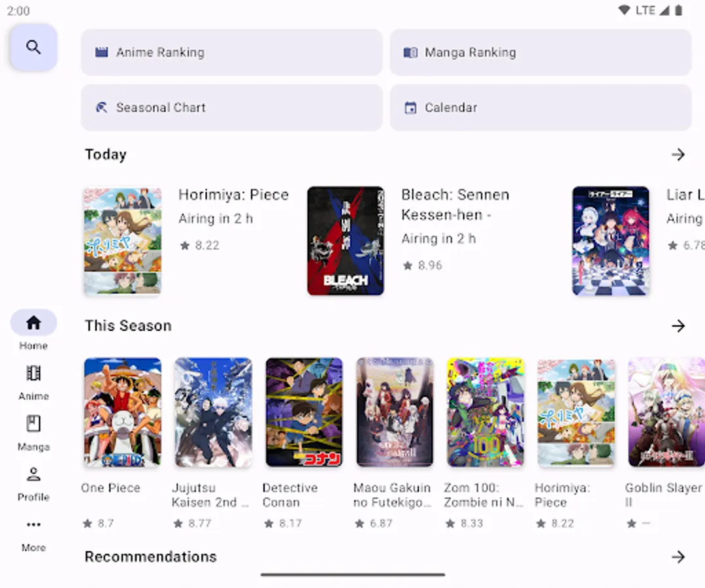Open the Profile tab

click(34, 483)
